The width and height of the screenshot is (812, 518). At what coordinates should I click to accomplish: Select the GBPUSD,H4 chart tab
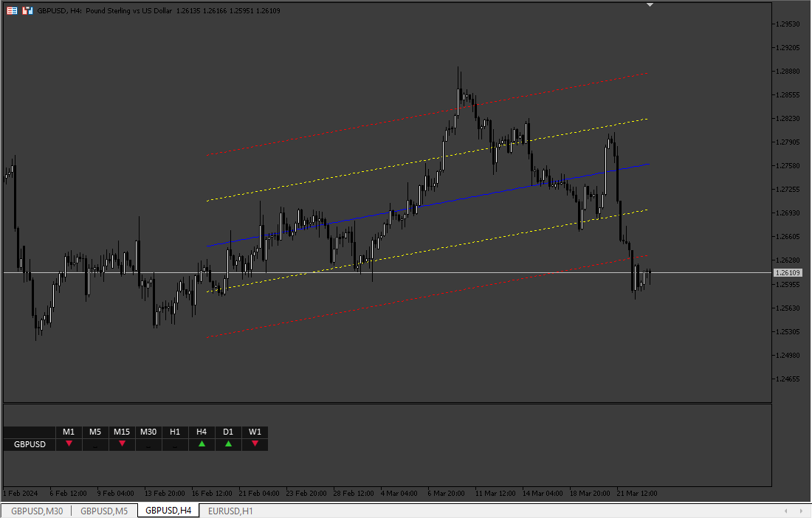pyautogui.click(x=168, y=510)
